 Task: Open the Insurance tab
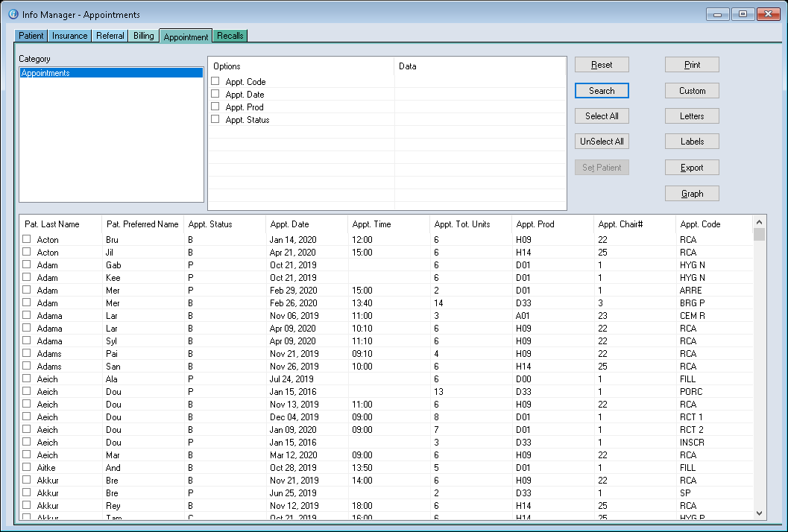(70, 36)
